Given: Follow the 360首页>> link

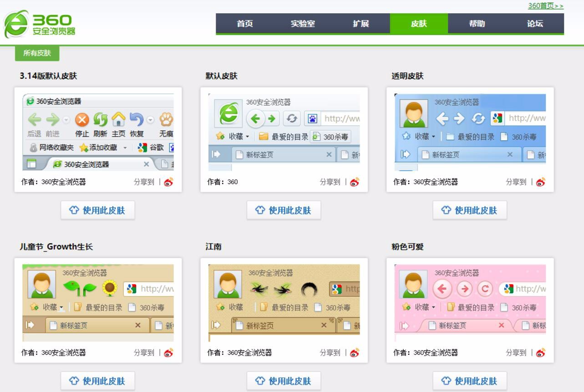Looking at the screenshot, I should (545, 6).
